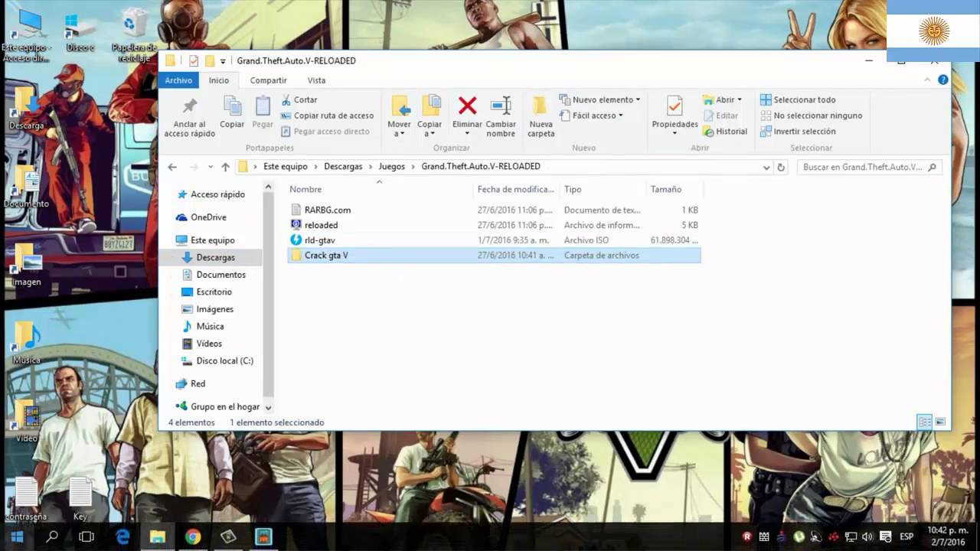The image size is (980, 551).
Task: Open Copiar a dropdown
Action: tap(430, 129)
